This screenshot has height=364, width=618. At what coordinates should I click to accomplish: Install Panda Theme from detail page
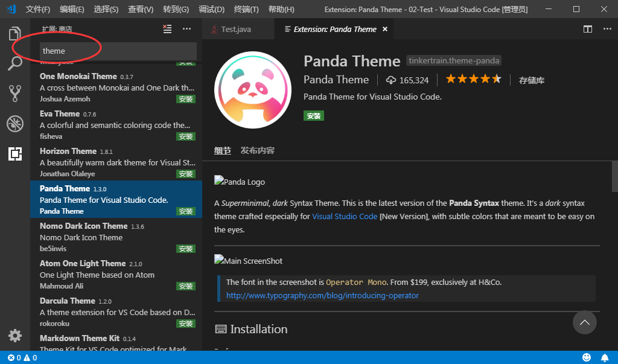(314, 115)
